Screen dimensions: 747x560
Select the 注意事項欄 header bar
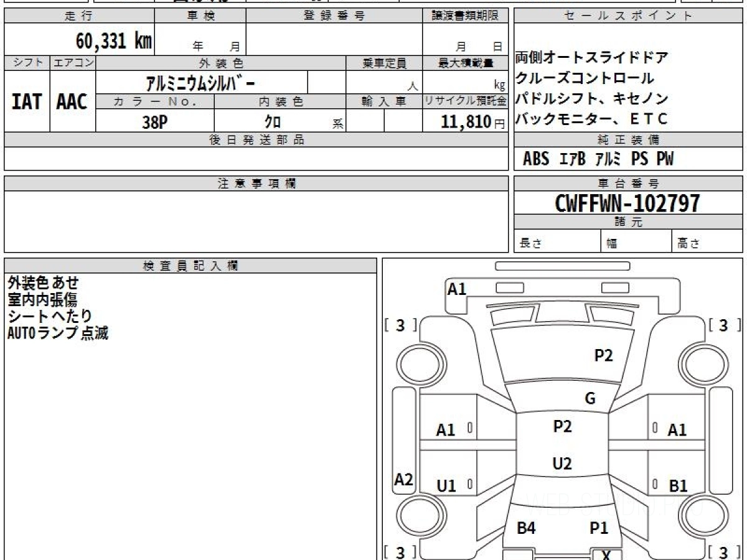click(256, 184)
